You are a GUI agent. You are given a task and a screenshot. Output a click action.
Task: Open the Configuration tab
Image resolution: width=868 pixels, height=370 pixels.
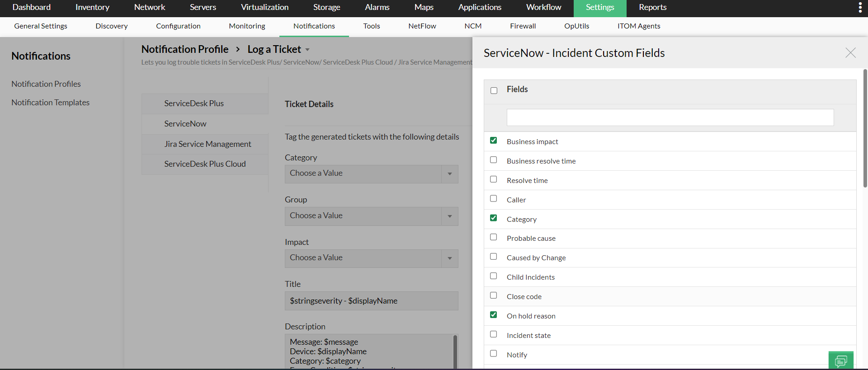click(178, 26)
